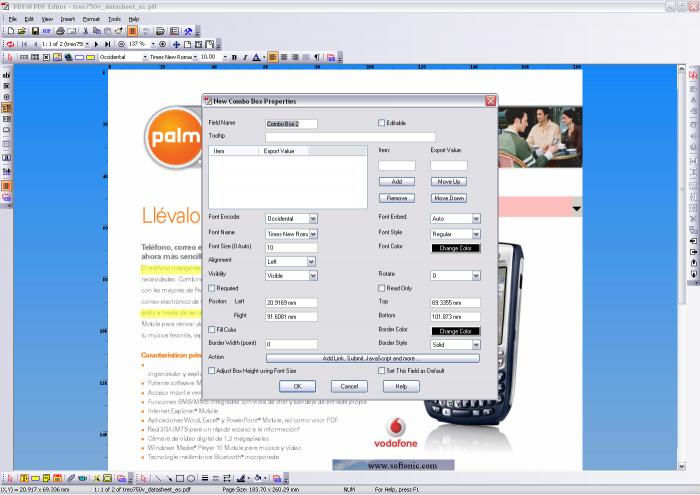Click the font color A icon

point(256,57)
